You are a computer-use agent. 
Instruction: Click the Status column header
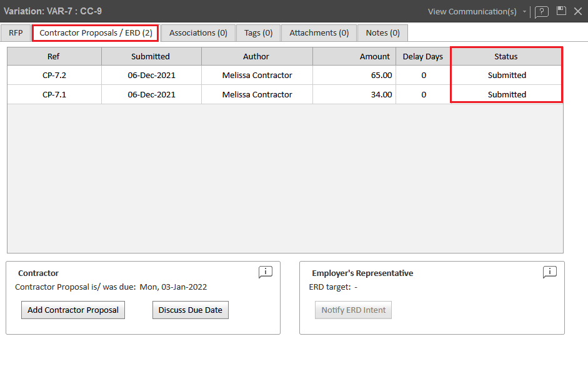click(506, 56)
